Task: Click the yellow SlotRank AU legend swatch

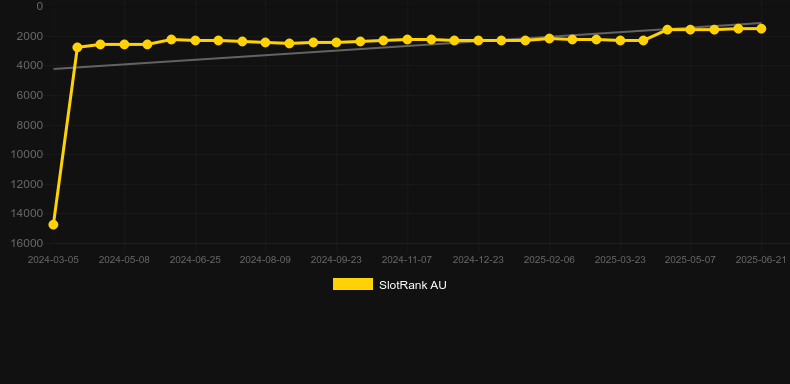Action: 353,284
